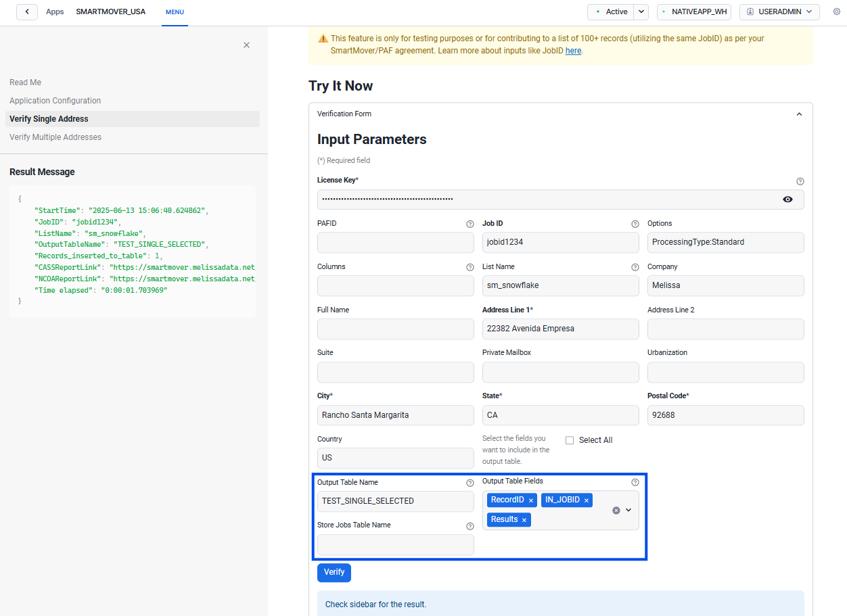
Task: Click the Job ID input field
Action: pyautogui.click(x=561, y=242)
